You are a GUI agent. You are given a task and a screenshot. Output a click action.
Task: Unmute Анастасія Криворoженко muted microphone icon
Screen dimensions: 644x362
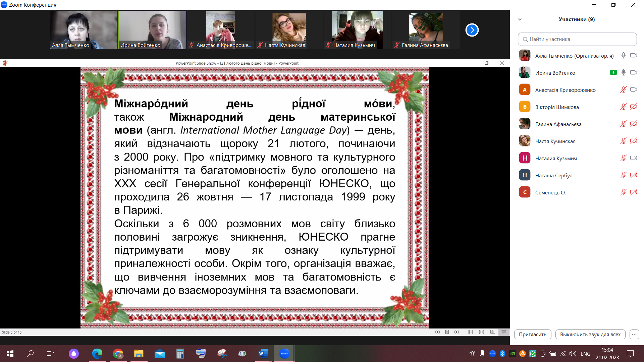[623, 90]
